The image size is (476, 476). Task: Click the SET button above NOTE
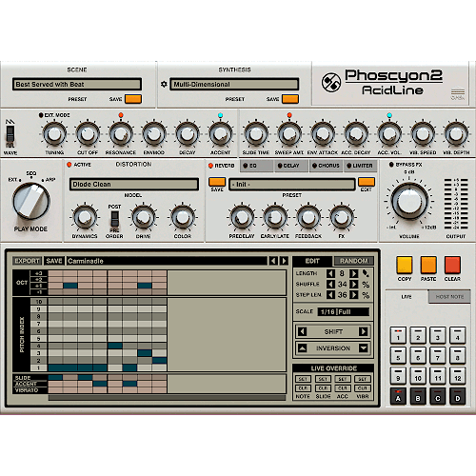pyautogui.click(x=303, y=379)
